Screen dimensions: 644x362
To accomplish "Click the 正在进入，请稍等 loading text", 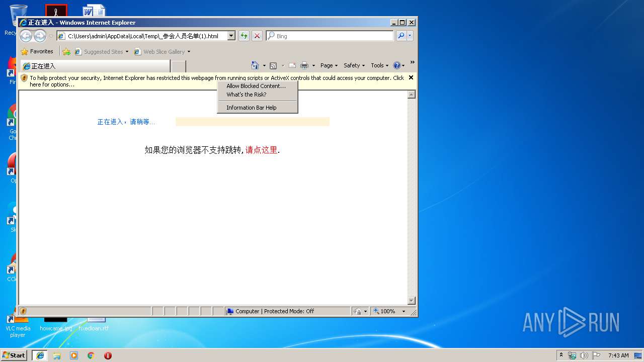I will coord(126,122).
